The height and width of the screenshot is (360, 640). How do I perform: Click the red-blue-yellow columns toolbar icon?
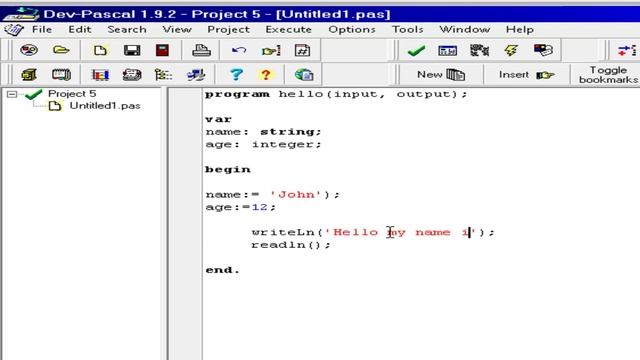(x=100, y=75)
